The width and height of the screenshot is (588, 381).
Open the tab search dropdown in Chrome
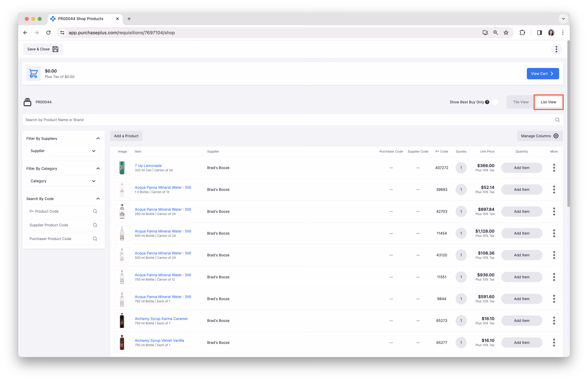point(563,19)
